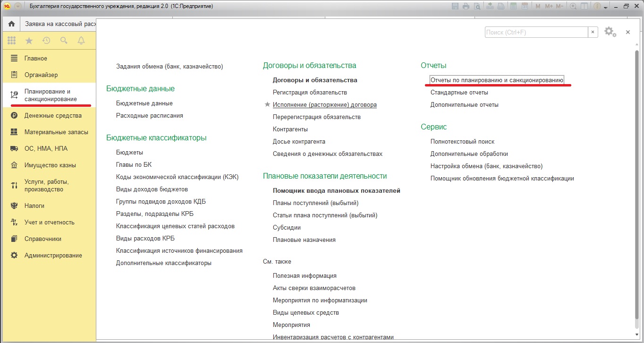
Task: Open Задания обмена (банк, казначейство) link
Action: (x=169, y=67)
